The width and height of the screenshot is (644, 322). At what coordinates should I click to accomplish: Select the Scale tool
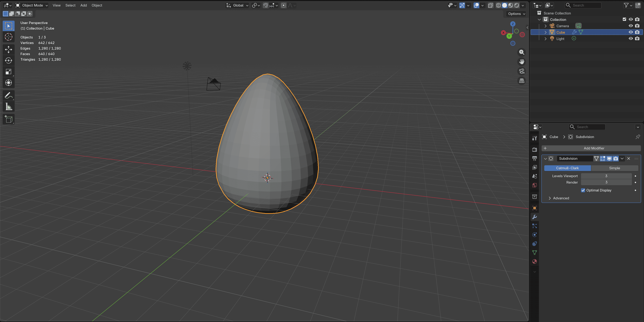[9, 72]
